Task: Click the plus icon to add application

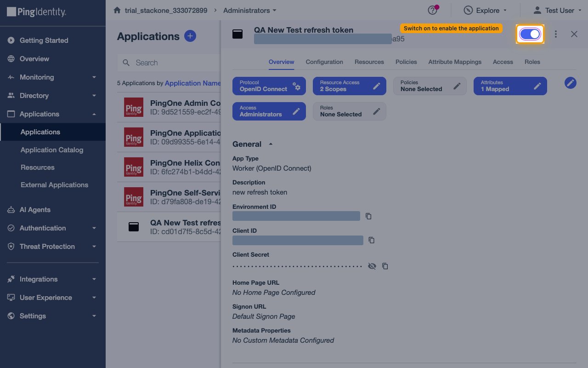Action: (x=190, y=36)
